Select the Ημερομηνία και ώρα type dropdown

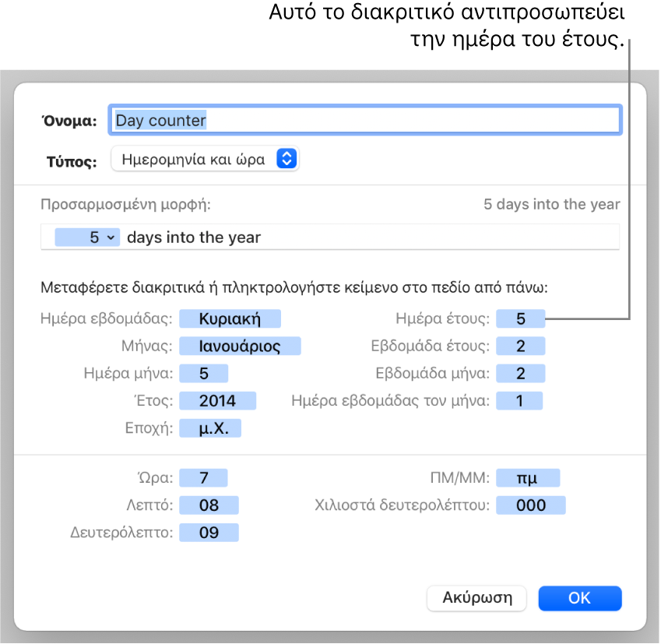[x=205, y=159]
